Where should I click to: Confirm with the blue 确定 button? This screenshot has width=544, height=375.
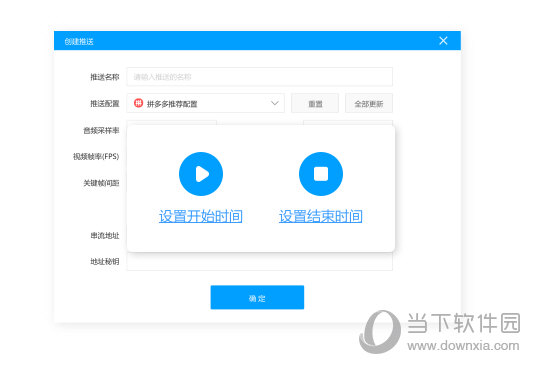pyautogui.click(x=257, y=297)
